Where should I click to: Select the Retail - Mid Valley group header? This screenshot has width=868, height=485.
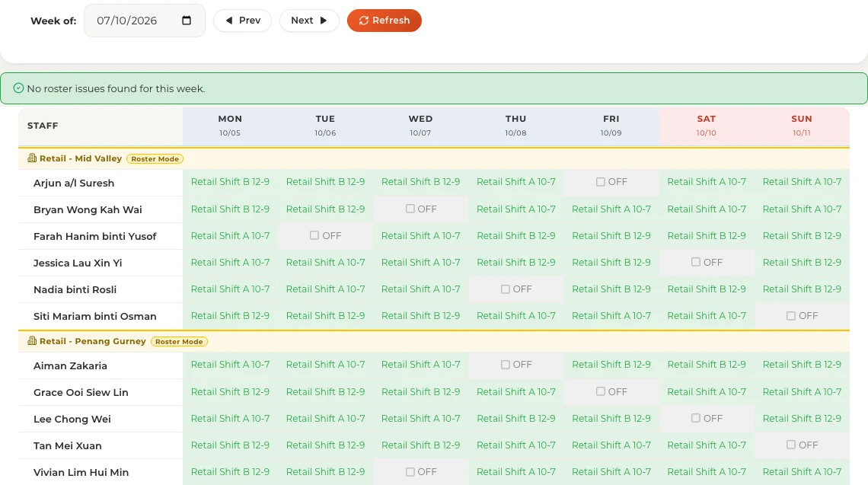pos(434,159)
